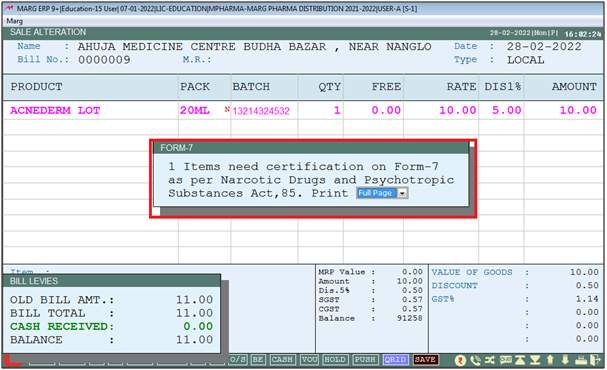
Task: Click the rupee coin icon in the bottom bar
Action: click(x=460, y=360)
